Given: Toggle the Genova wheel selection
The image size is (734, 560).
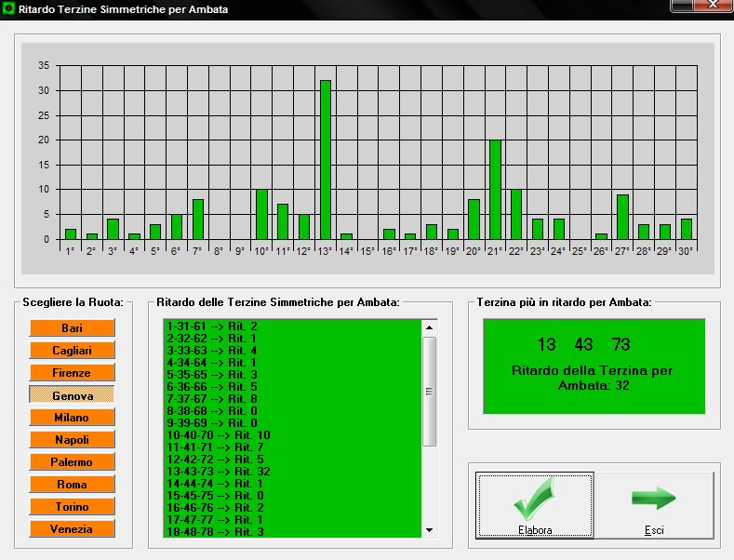Looking at the screenshot, I should click(x=72, y=395).
